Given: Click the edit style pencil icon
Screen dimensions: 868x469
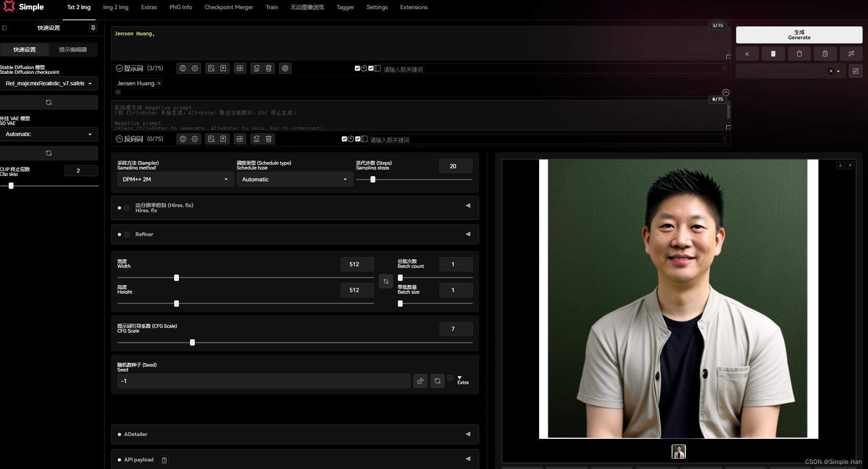Looking at the screenshot, I should [856, 71].
